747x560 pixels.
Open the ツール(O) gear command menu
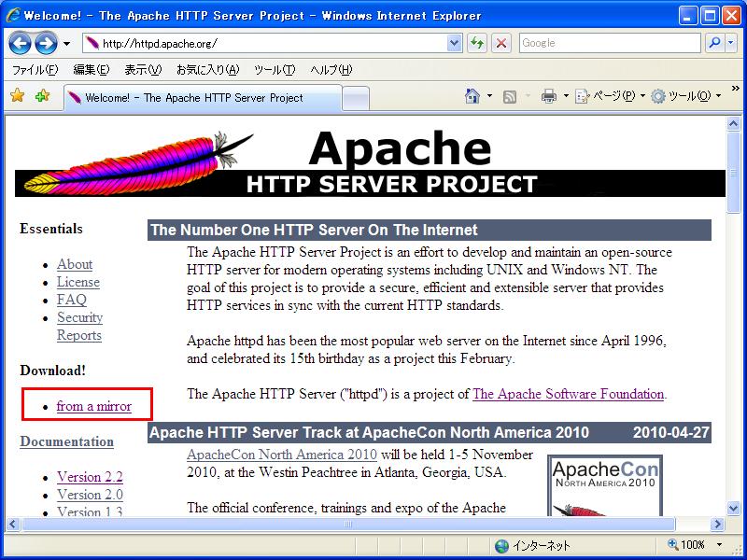tap(686, 96)
